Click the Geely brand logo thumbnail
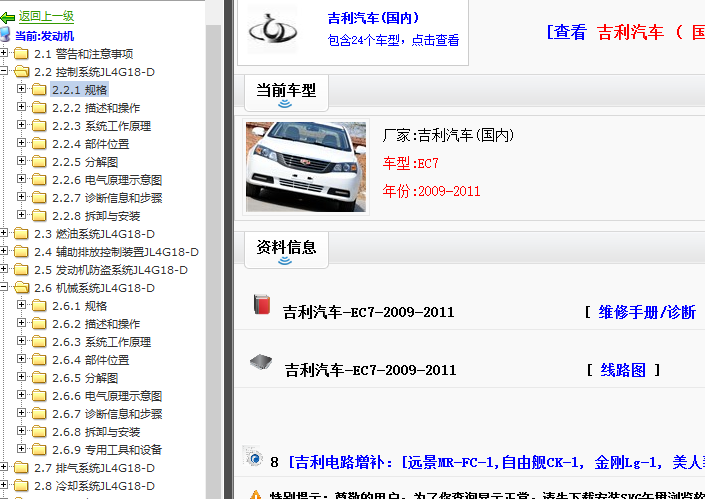The image size is (705, 499). click(x=272, y=30)
